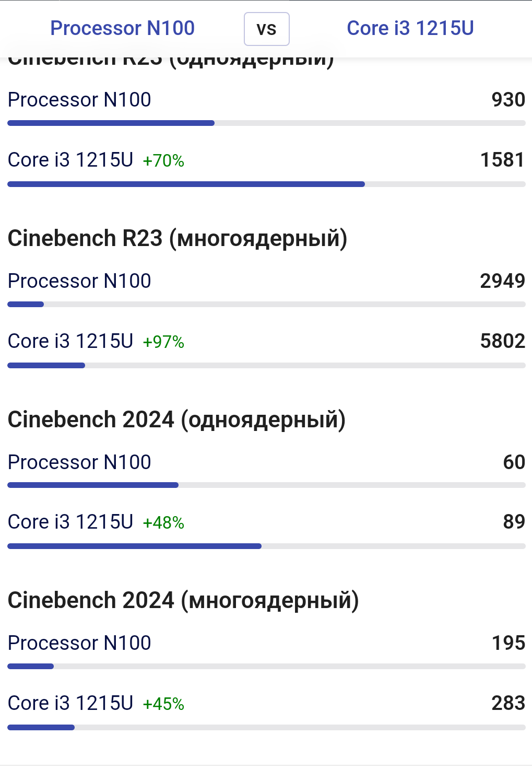Select Processor N100 label with score 195

(79, 643)
